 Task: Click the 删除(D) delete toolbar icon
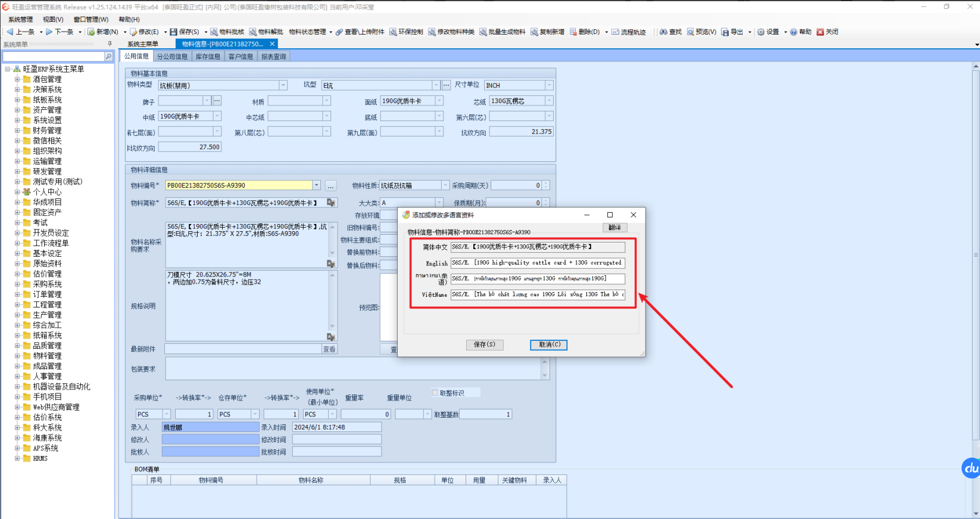pos(573,32)
